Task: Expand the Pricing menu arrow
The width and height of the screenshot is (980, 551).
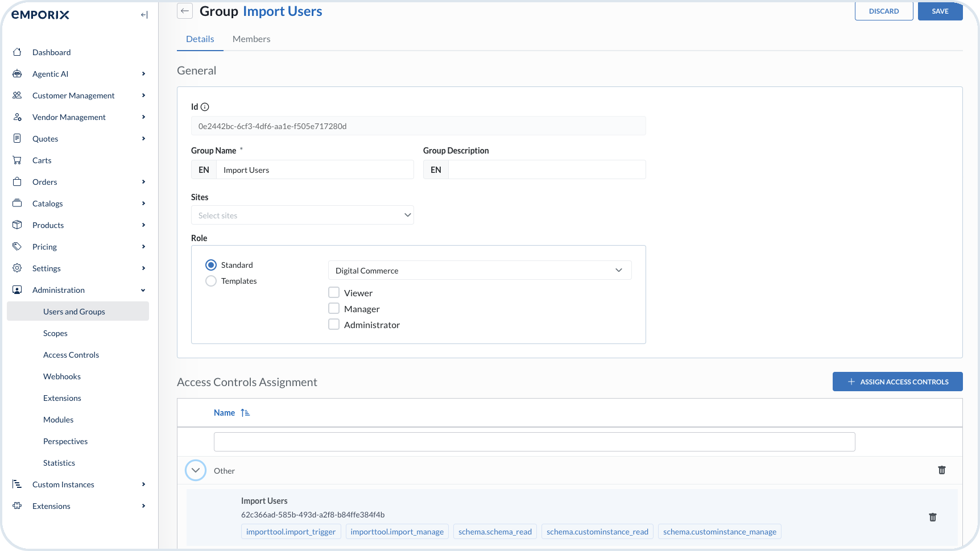Action: [x=143, y=247]
